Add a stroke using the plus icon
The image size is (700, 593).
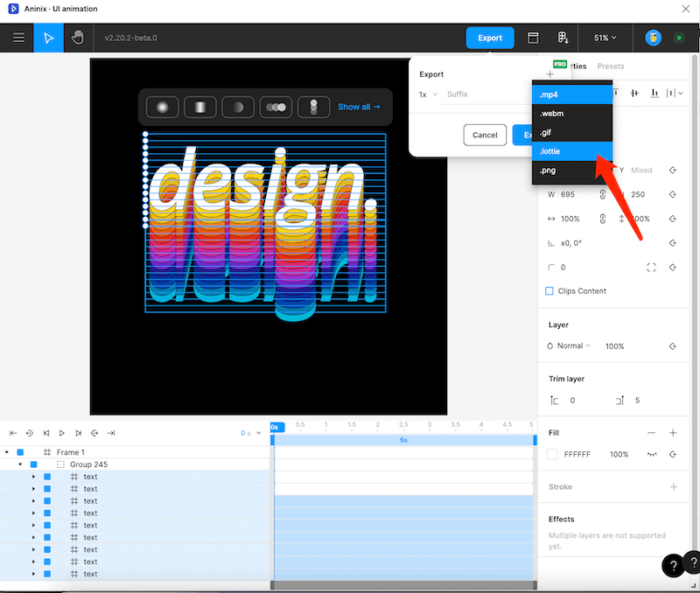[673, 487]
